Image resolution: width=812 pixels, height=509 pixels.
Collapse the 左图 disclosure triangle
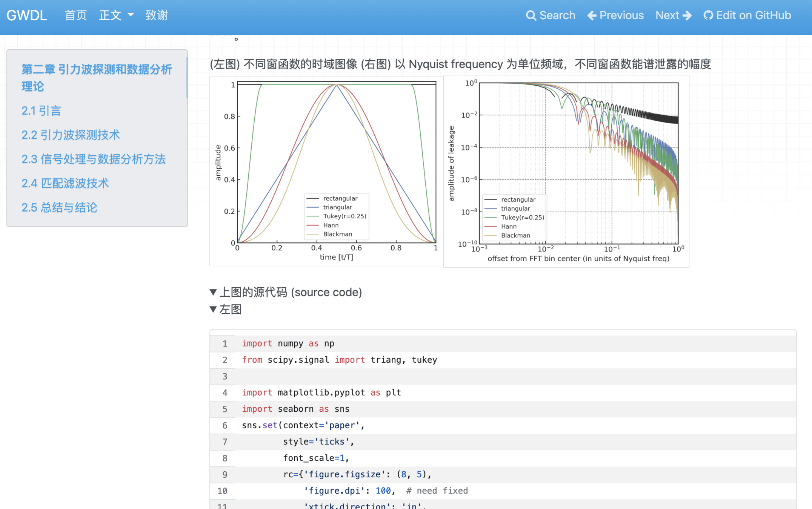click(213, 309)
